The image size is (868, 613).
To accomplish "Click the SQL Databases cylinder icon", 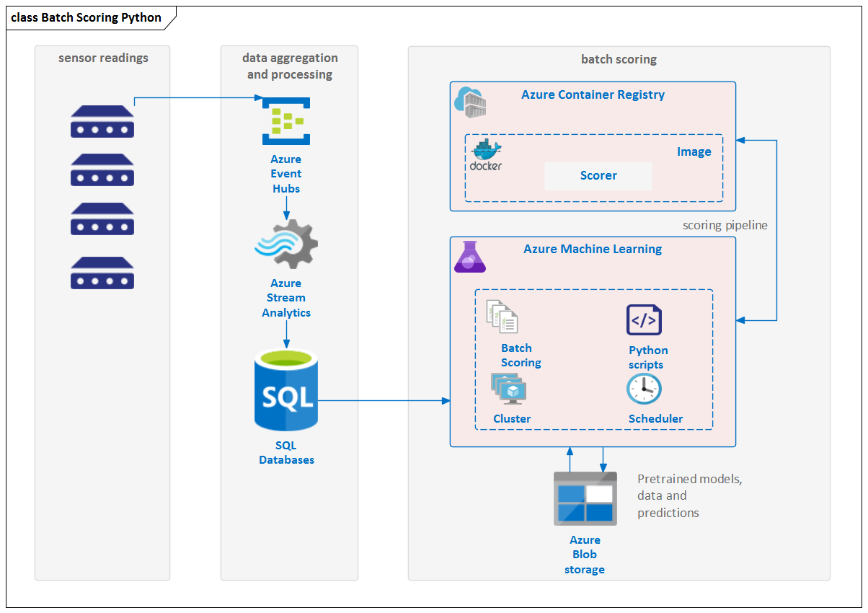I will pos(286,390).
